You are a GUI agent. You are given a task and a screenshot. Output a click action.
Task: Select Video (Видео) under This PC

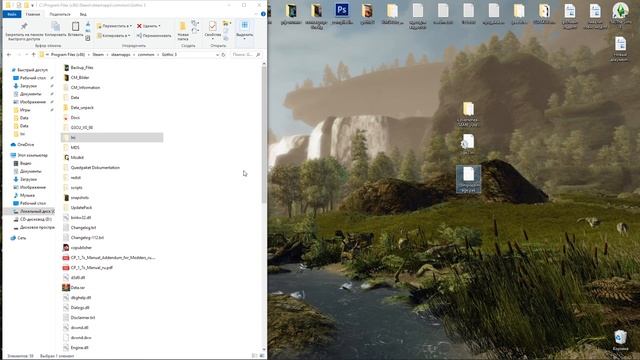pos(23,163)
